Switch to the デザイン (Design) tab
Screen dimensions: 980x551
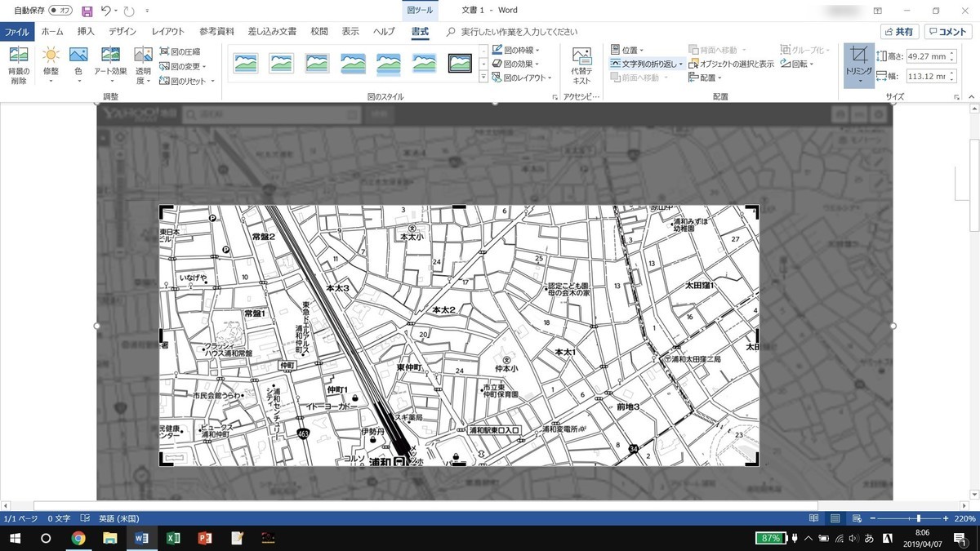[122, 32]
